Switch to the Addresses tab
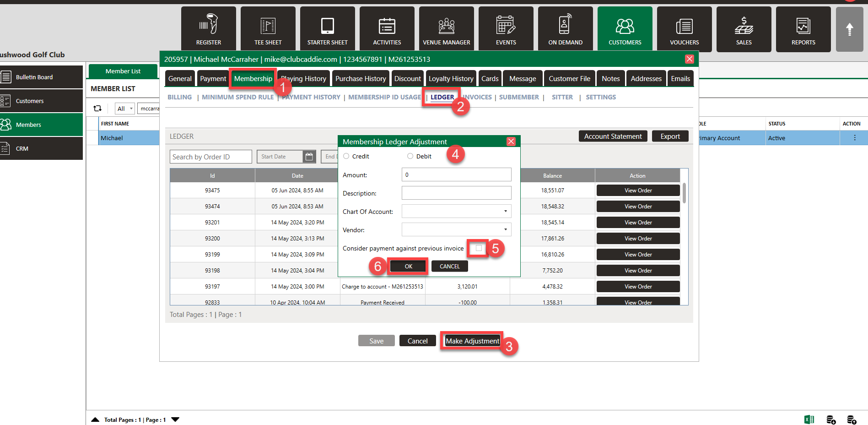868x425 pixels. pyautogui.click(x=646, y=79)
